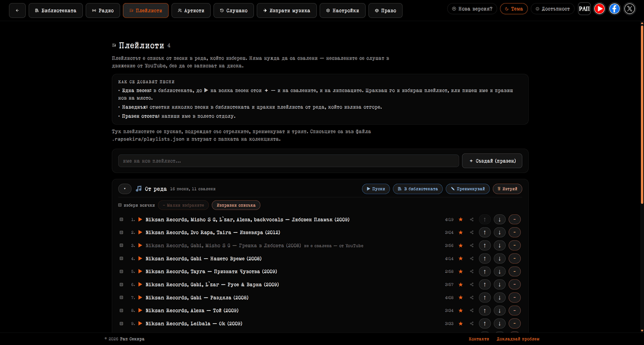Tick the 'избери всички' checkbox
644x345 pixels.
coord(120,205)
